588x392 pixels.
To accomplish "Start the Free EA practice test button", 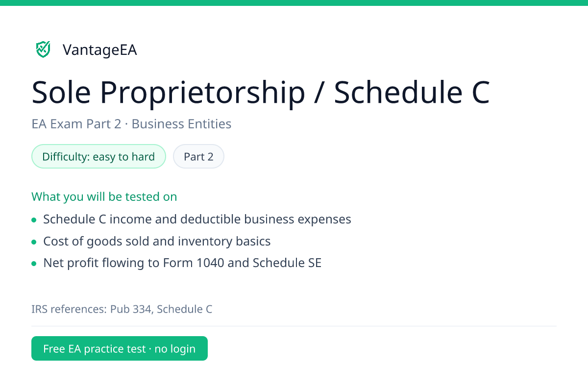I will click(120, 348).
